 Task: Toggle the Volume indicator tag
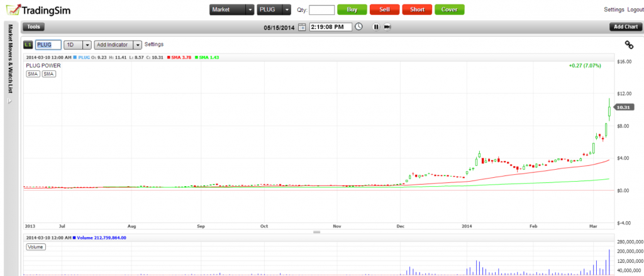pyautogui.click(x=36, y=247)
